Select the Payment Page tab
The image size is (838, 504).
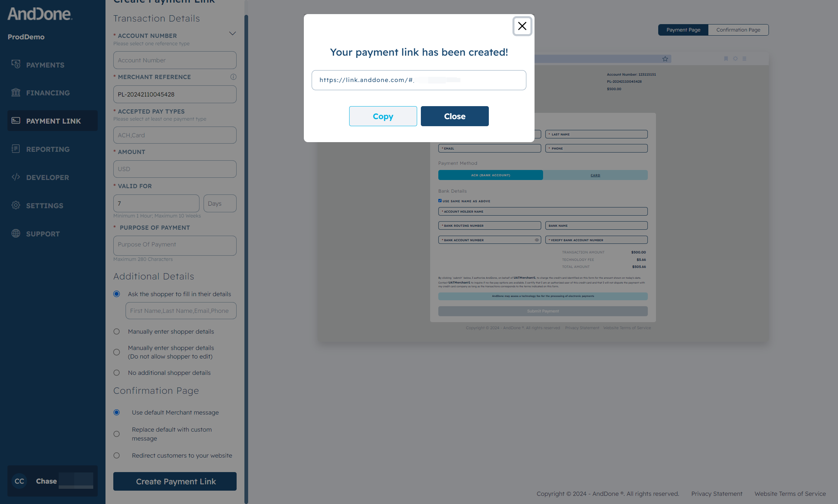[x=683, y=29]
